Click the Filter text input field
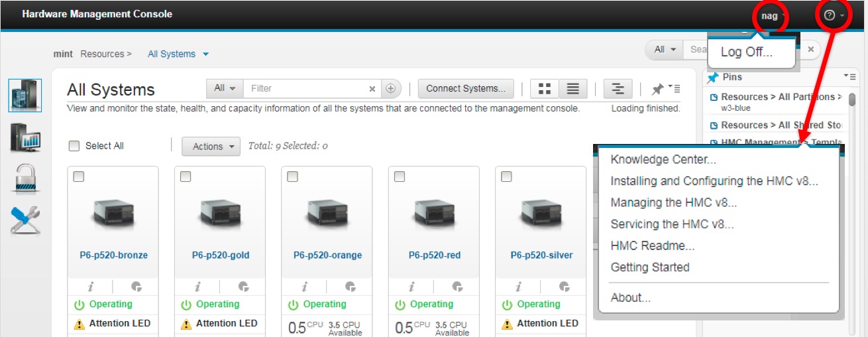Image resolution: width=868 pixels, height=337 pixels. point(305,88)
